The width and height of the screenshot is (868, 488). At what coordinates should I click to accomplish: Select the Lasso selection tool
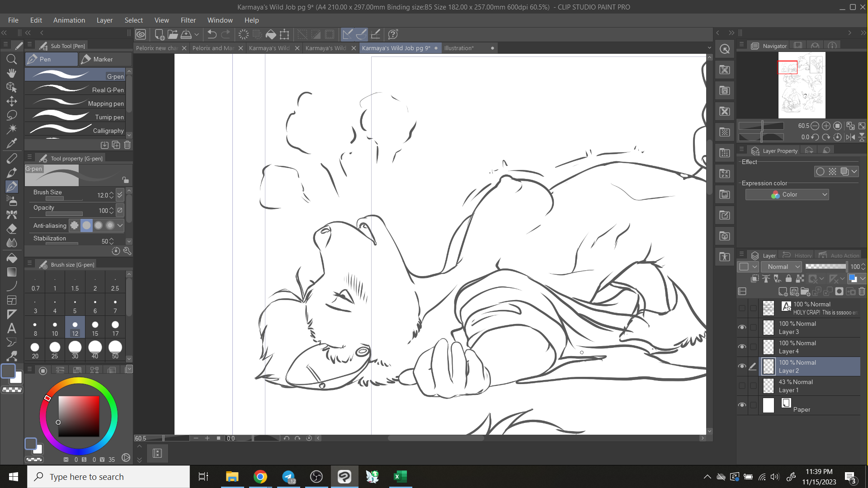coord(12,115)
